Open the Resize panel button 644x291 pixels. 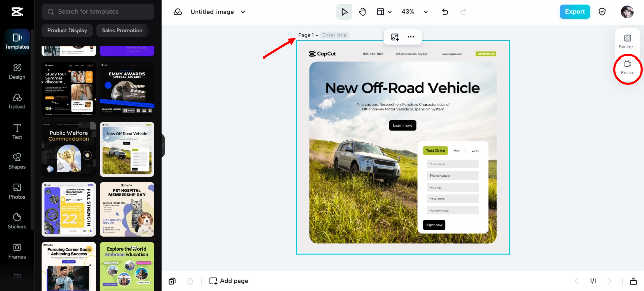point(628,68)
